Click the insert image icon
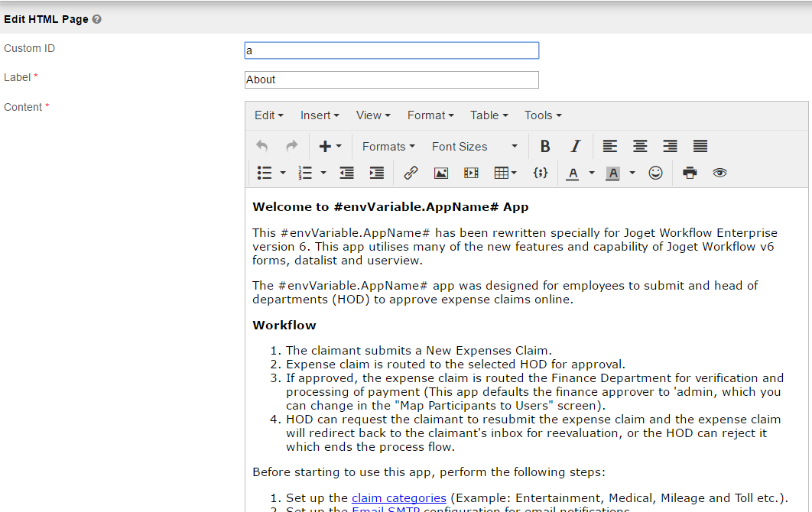The width and height of the screenshot is (812, 512). click(x=441, y=173)
